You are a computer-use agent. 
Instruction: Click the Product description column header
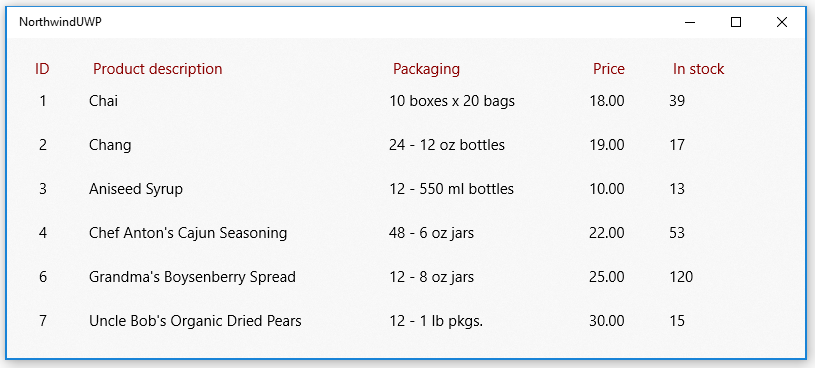coord(157,69)
